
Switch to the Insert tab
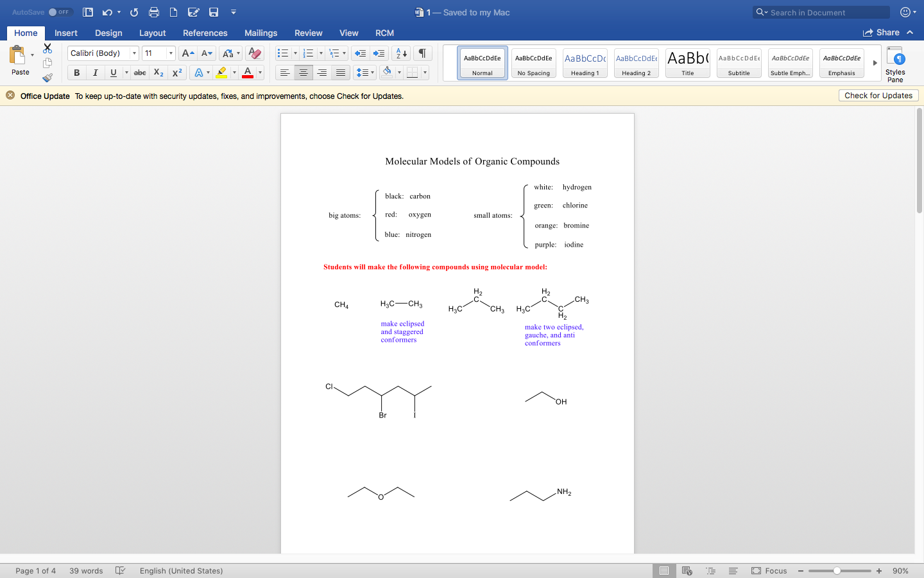66,33
